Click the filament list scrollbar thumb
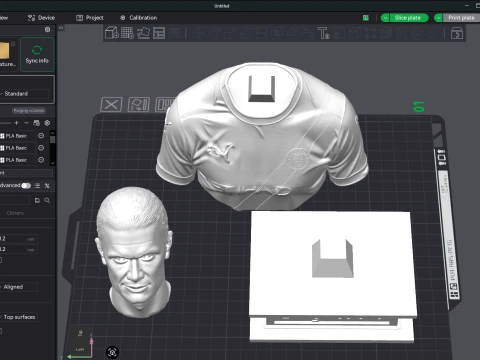This screenshot has height=360, width=480. tap(52, 139)
